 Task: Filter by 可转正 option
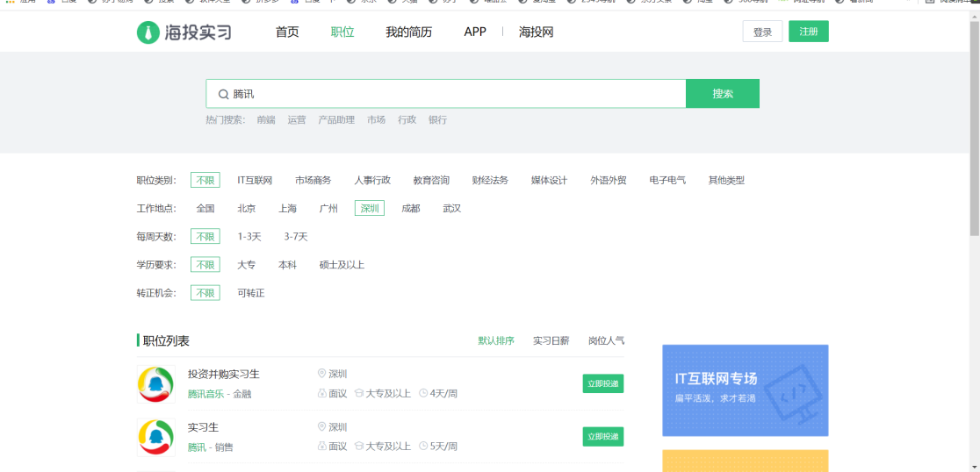pyautogui.click(x=251, y=293)
